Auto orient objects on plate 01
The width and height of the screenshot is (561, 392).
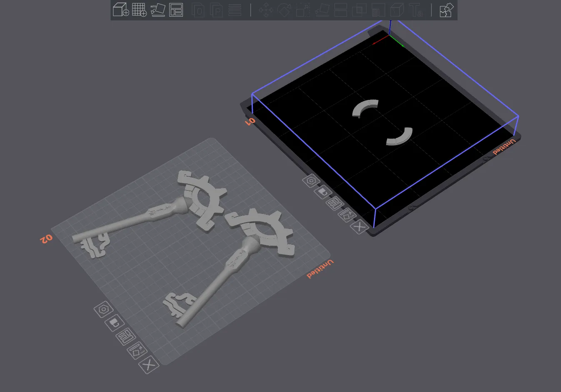coord(347,215)
